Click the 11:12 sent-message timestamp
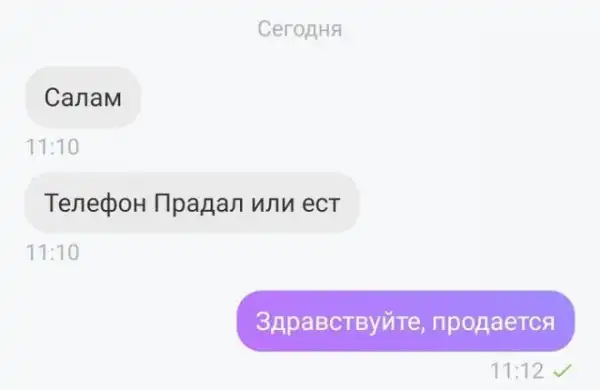 [x=517, y=370]
